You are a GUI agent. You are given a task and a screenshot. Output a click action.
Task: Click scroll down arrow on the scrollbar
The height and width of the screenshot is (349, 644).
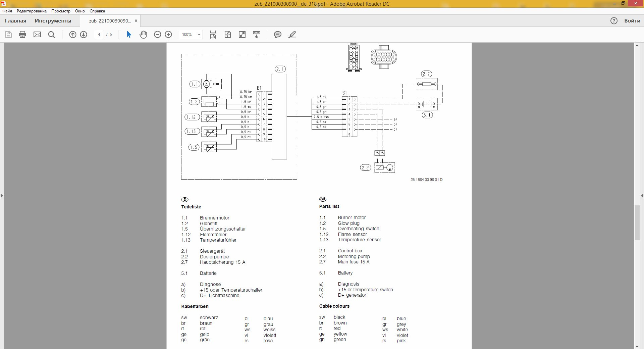[637, 346]
